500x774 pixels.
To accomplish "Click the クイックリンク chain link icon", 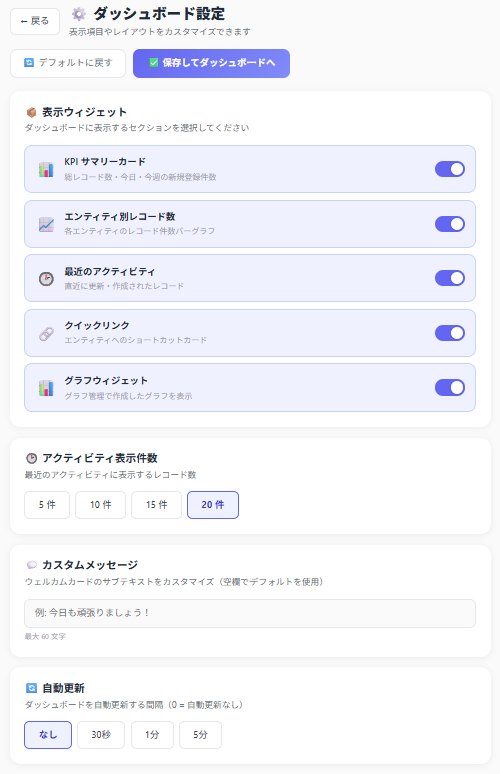I will (46, 334).
